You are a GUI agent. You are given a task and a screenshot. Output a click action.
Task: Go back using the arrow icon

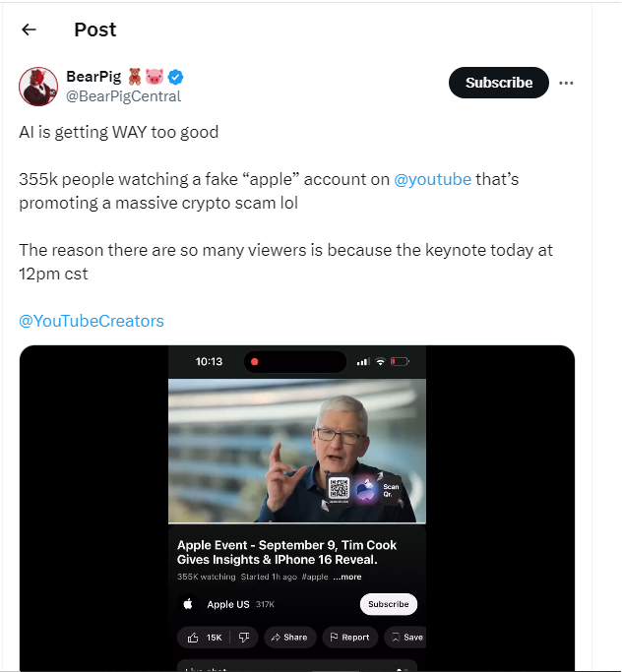point(29,30)
